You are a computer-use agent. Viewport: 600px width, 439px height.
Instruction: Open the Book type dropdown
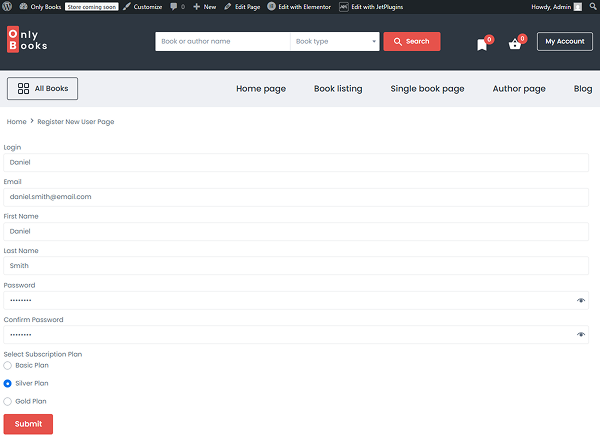pyautogui.click(x=335, y=41)
